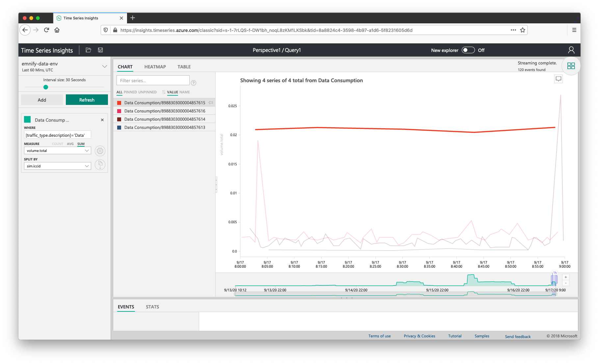
Task: Sort series by VALUE
Action: [x=172, y=92]
